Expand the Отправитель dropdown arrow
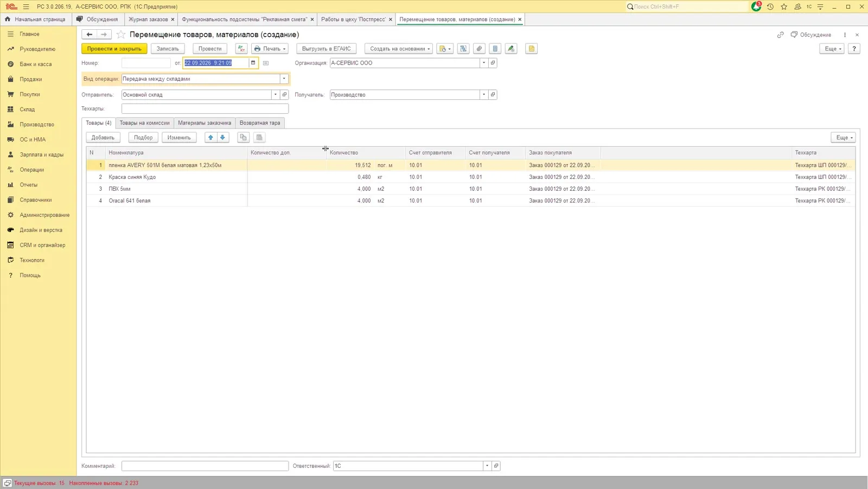 pos(276,94)
